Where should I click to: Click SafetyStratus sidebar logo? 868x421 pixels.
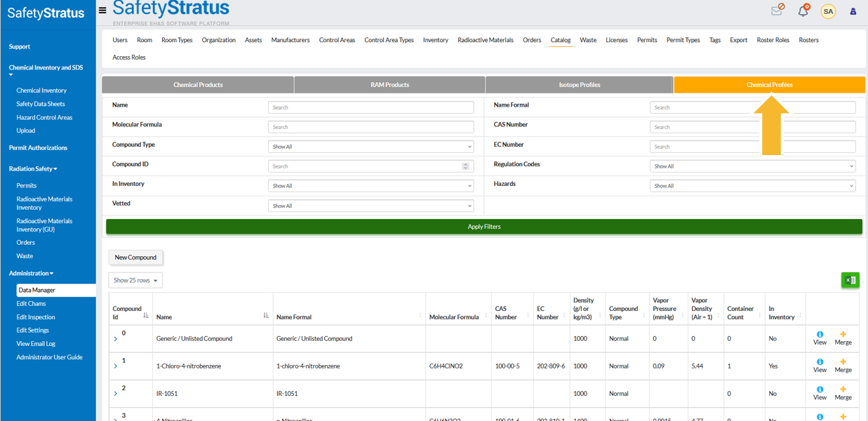[46, 13]
